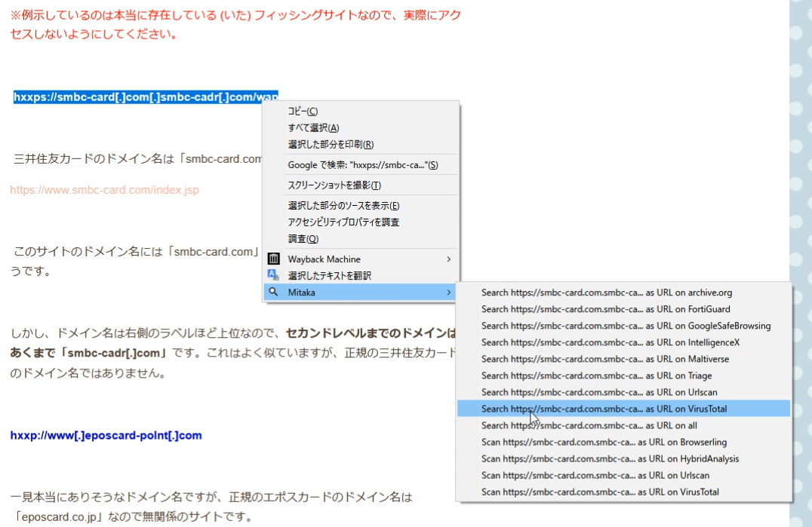Expand the Mitaka submenu arrow

point(448,293)
